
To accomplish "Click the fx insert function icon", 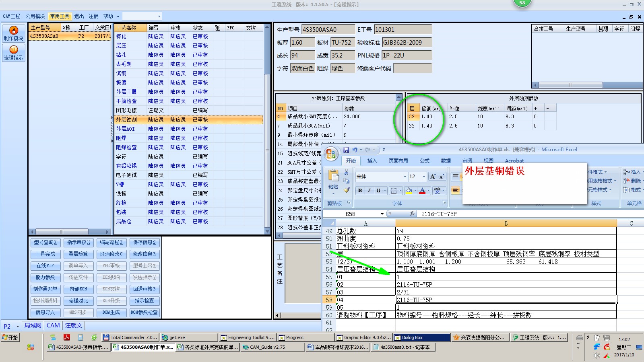I will pos(412,214).
